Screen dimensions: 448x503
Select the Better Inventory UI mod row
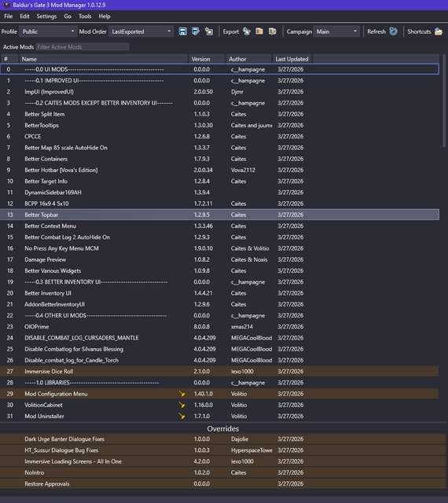click(219, 293)
